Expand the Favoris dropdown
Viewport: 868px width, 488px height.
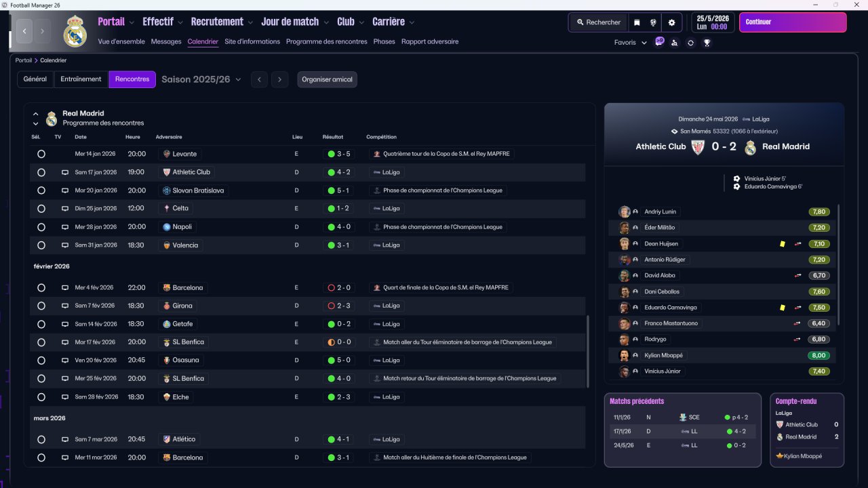tap(631, 43)
